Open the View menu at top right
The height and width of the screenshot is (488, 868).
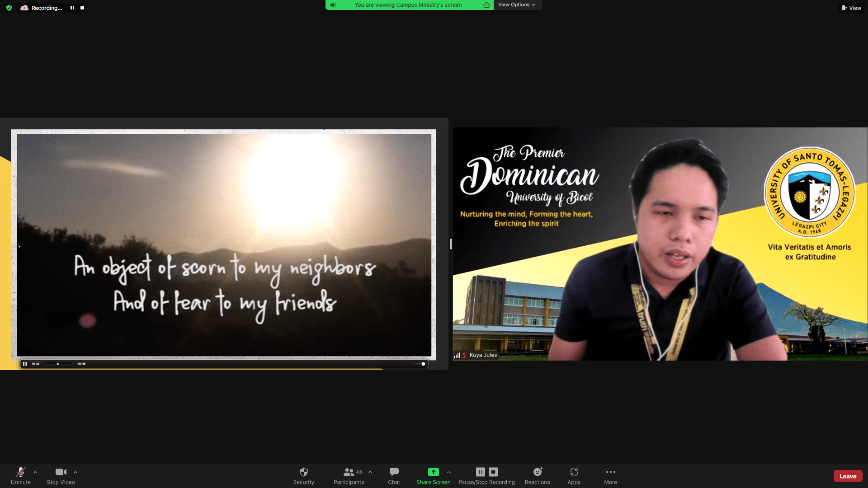[x=851, y=8]
